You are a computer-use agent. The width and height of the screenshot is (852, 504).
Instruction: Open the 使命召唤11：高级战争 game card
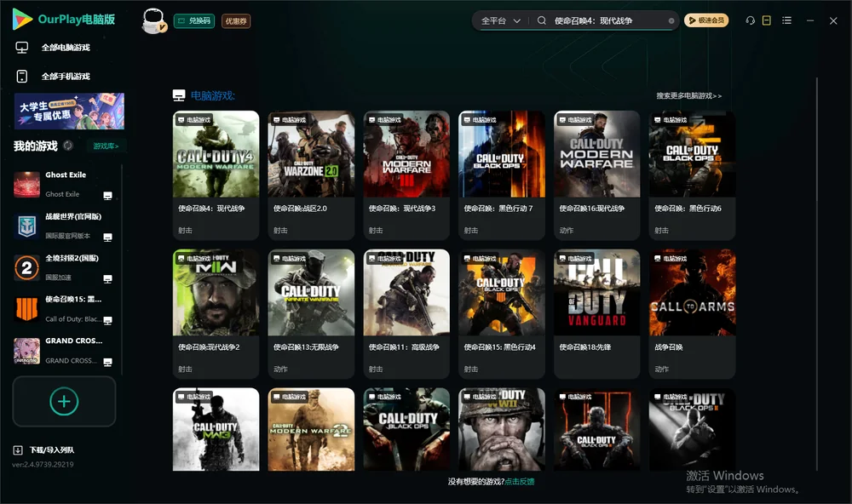(x=406, y=313)
